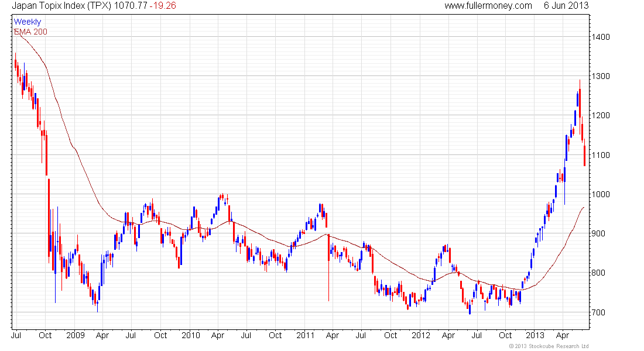Image resolution: width=644 pixels, height=351 pixels.
Task: Click the 700 price axis label
Action: [x=598, y=312]
